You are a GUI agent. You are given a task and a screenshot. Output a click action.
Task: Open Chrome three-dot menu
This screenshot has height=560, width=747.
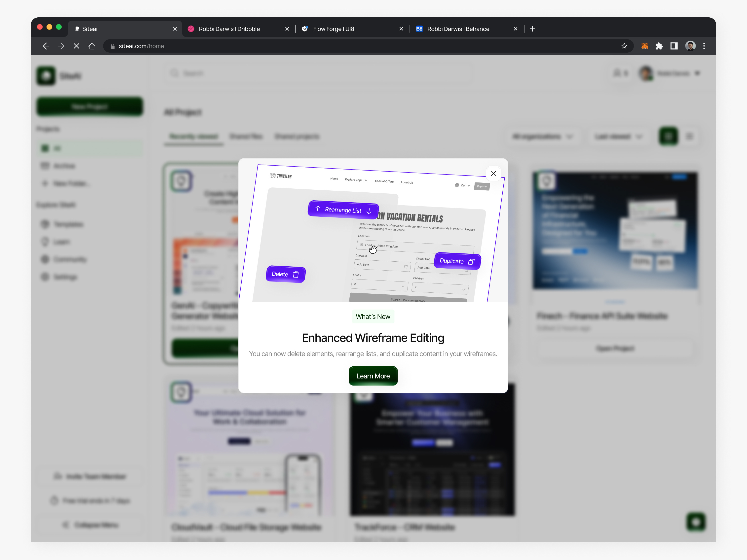point(704,46)
